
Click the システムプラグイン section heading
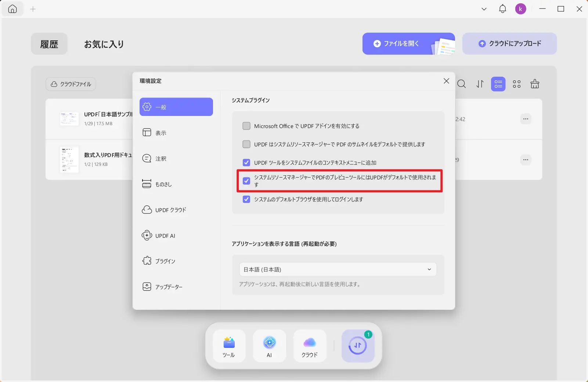251,100
